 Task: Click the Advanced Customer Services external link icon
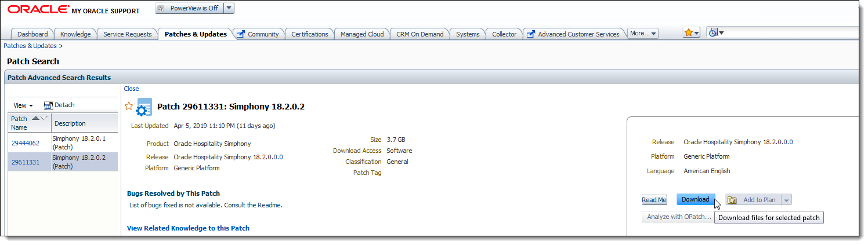531,34
